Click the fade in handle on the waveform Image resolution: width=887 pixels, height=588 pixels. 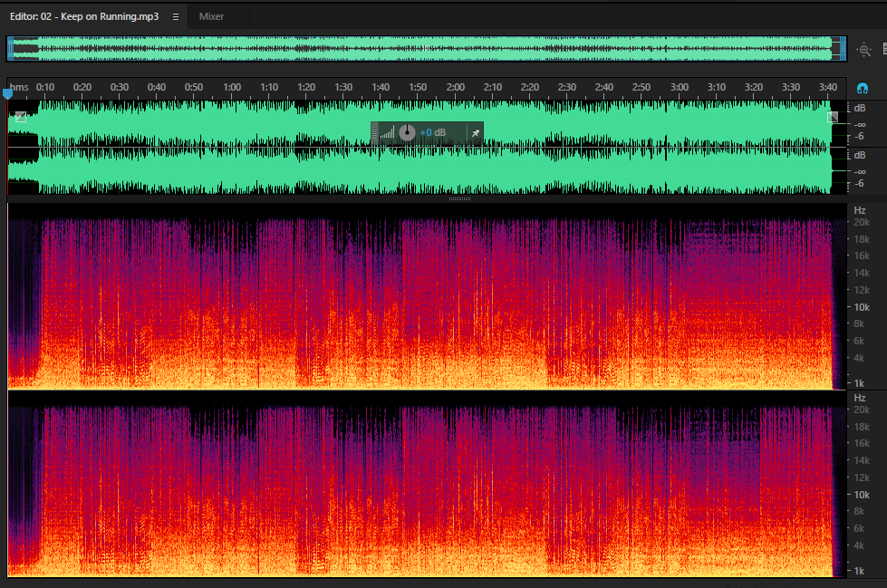(x=21, y=117)
